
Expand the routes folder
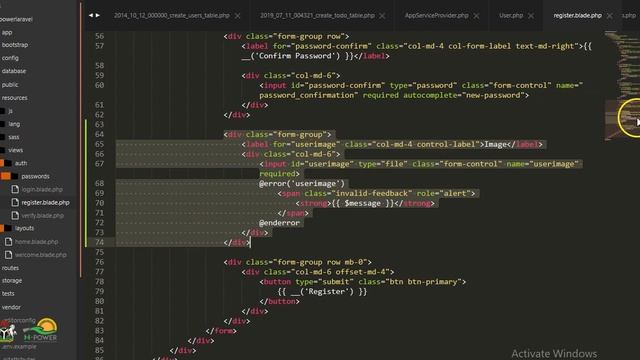point(10,268)
